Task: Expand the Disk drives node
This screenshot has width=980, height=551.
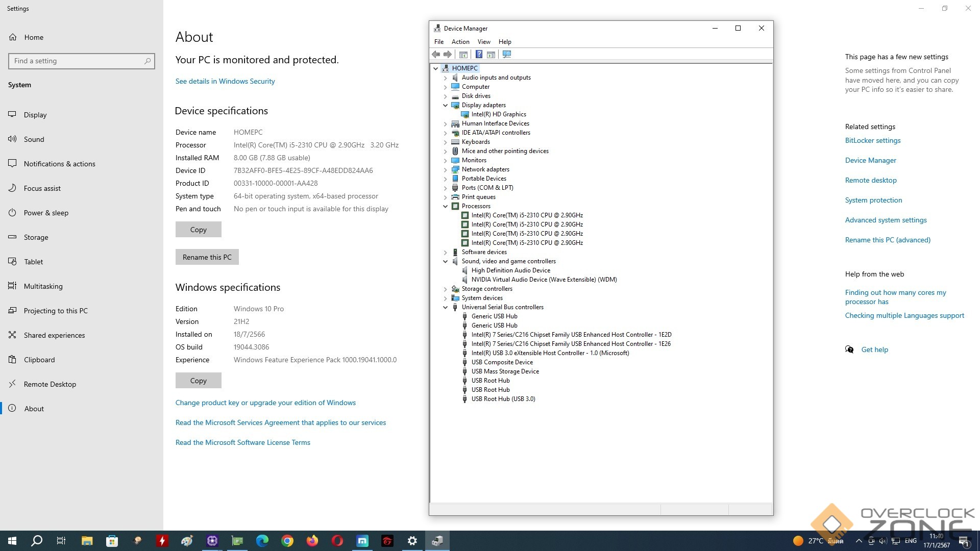Action: point(445,96)
